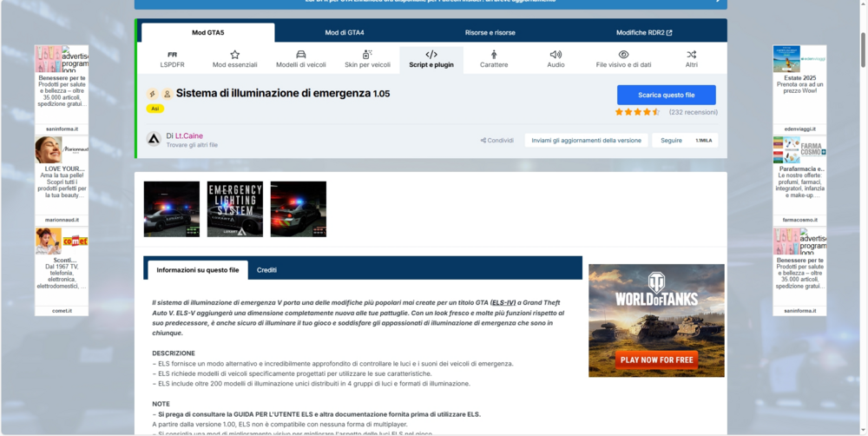Open the Risorse e risorse tab

pos(490,33)
